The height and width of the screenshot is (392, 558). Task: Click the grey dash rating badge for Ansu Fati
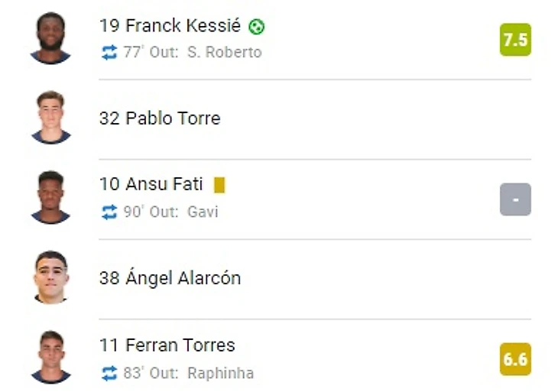515,199
